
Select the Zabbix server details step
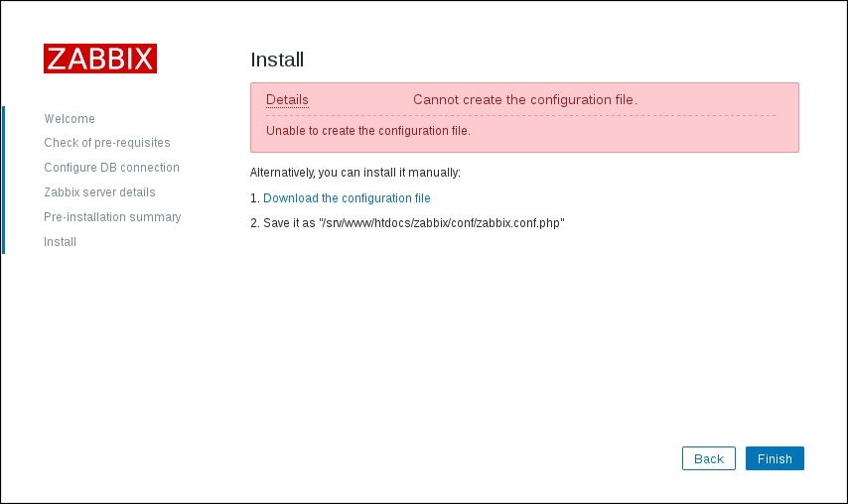pos(99,192)
